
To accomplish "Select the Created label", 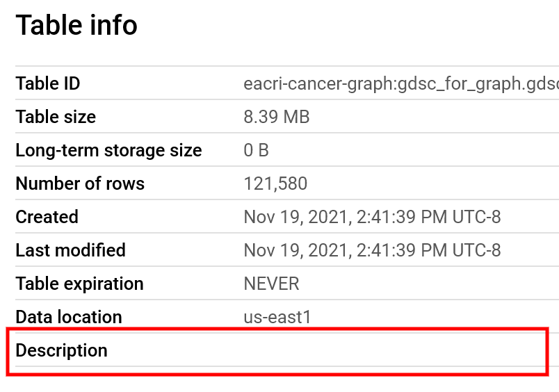I will (47, 218).
